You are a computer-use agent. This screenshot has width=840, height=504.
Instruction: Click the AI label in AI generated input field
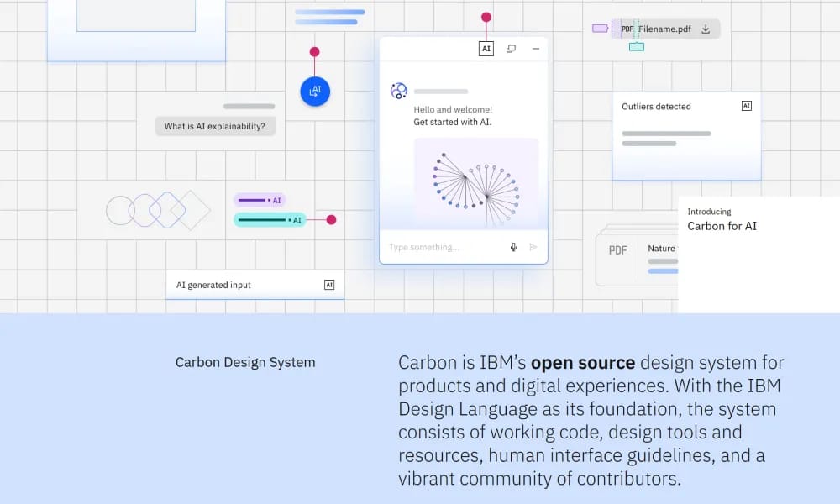coord(329,285)
